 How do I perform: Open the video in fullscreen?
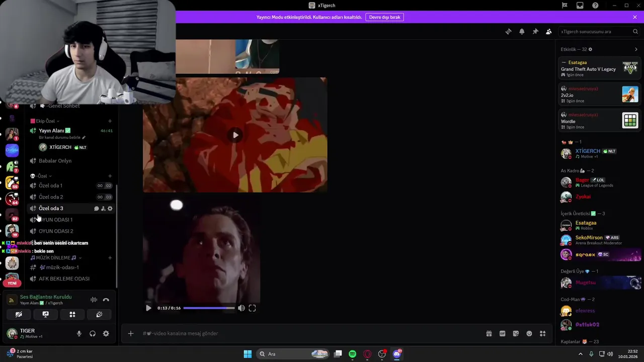tap(252, 308)
